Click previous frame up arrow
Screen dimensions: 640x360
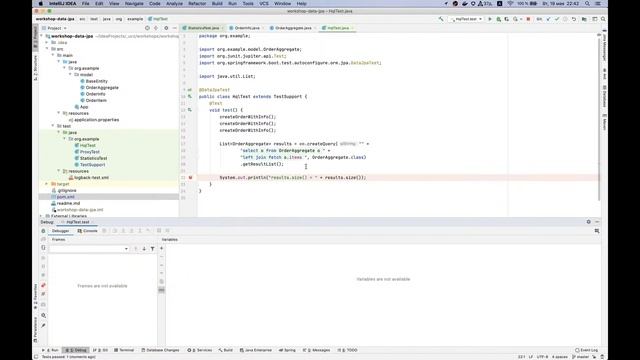[136, 249]
